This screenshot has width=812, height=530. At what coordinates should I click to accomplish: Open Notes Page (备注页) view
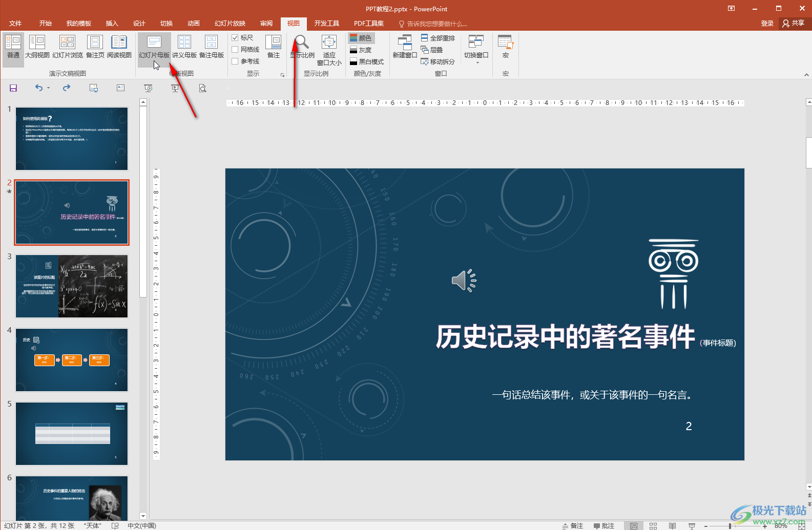tap(95, 47)
